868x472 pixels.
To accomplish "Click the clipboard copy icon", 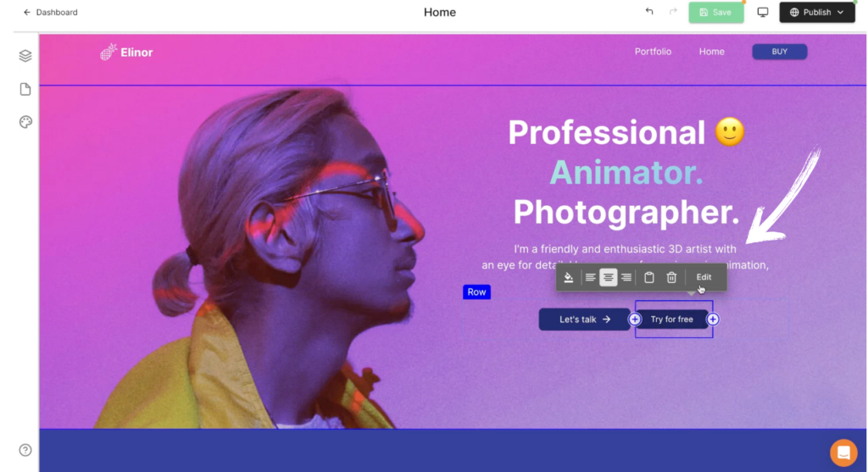I will tap(649, 277).
